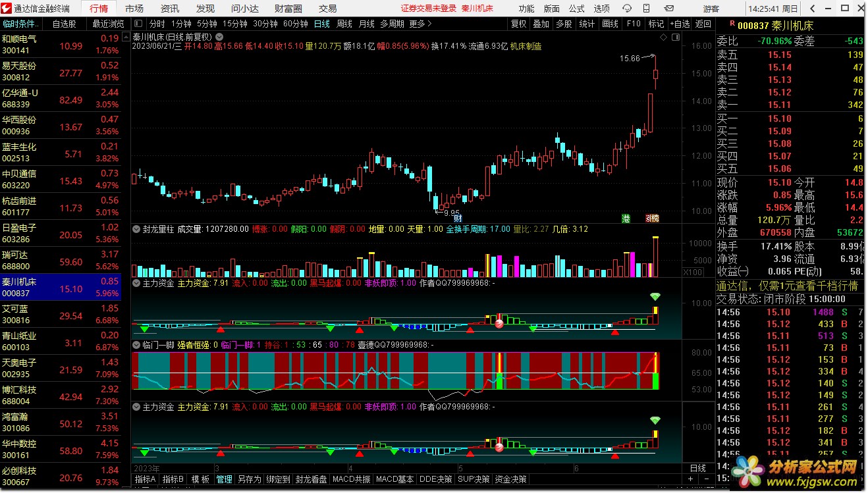Click the 通达信 red logo icon
This screenshot has height=493, width=868.
pos(7,8)
